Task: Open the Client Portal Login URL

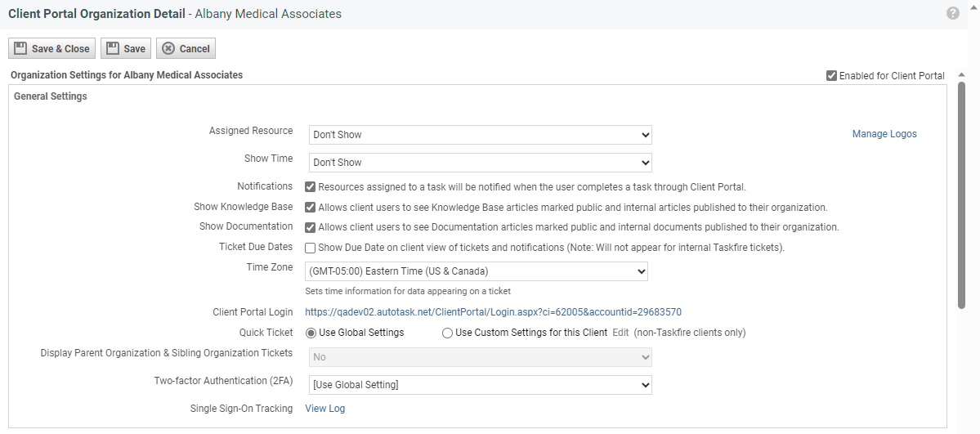Action: tap(493, 312)
